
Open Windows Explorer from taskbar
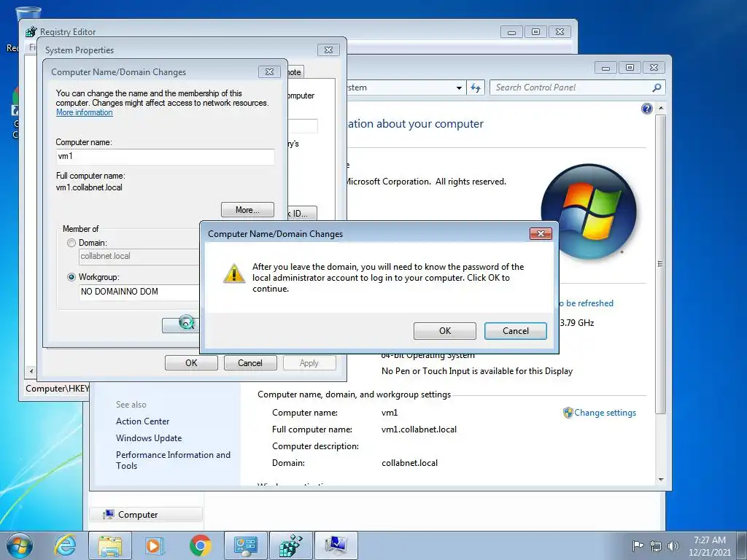click(110, 545)
